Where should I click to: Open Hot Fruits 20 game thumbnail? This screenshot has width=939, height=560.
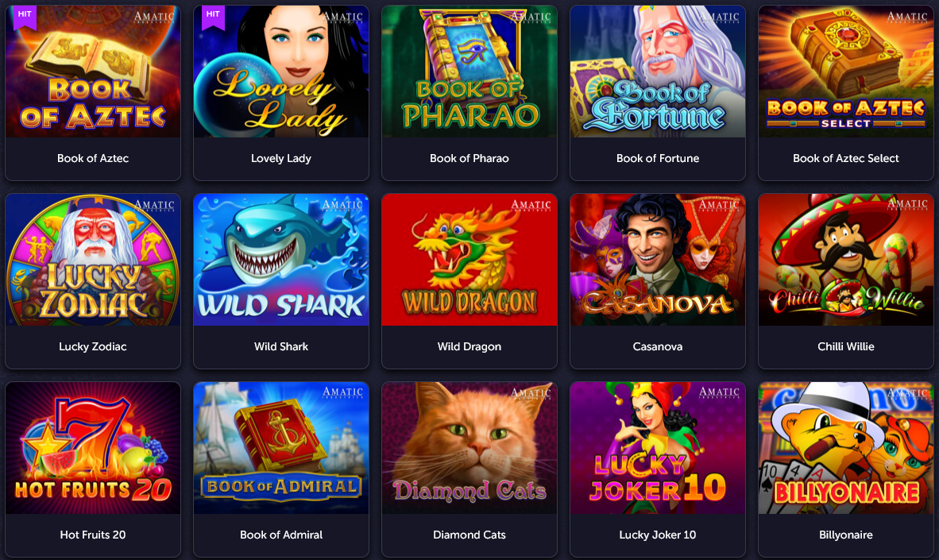pos(93,447)
